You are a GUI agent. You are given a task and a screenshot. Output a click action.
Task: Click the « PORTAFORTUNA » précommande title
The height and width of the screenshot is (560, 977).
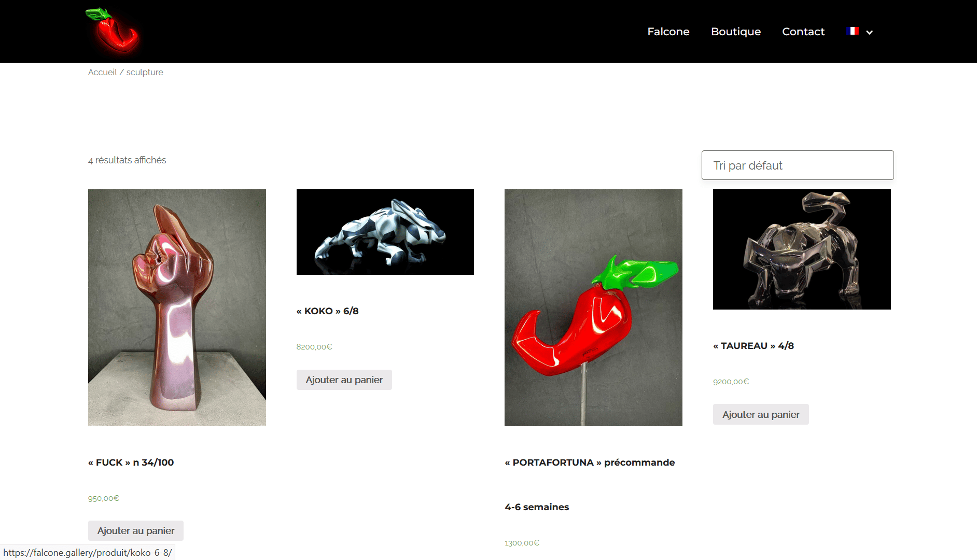click(590, 463)
